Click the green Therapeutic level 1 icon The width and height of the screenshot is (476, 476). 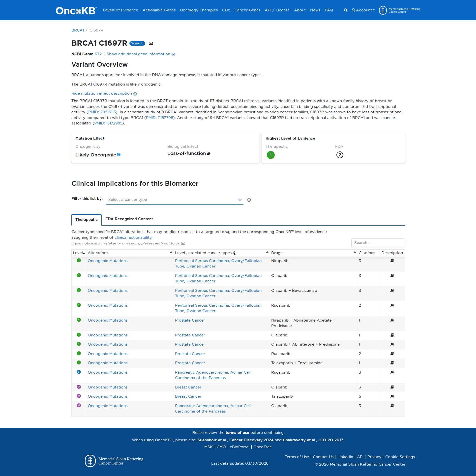coord(270,155)
